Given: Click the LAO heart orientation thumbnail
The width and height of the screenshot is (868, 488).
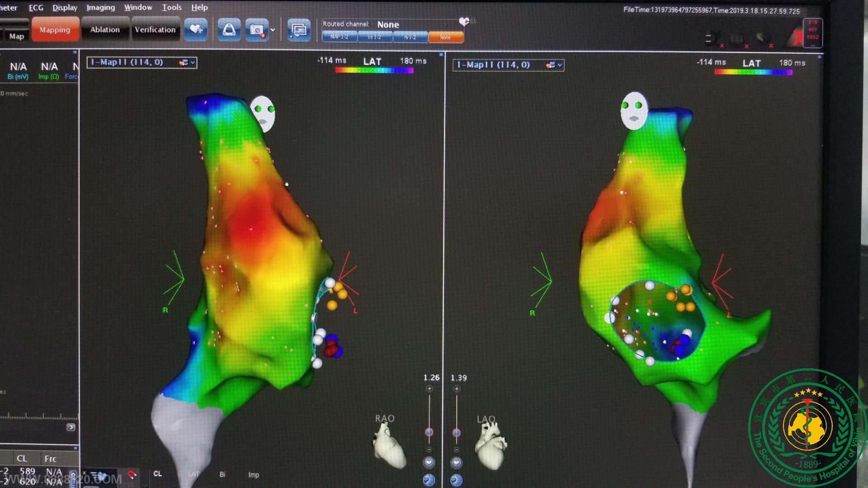Looking at the screenshot, I should coord(491,447).
